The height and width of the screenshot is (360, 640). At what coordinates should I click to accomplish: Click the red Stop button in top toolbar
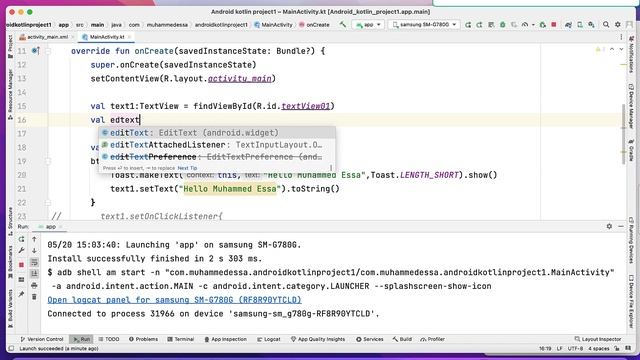click(x=554, y=25)
